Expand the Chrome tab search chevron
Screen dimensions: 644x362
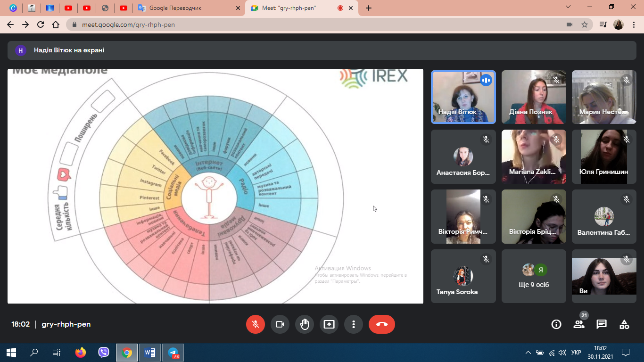point(568,7)
